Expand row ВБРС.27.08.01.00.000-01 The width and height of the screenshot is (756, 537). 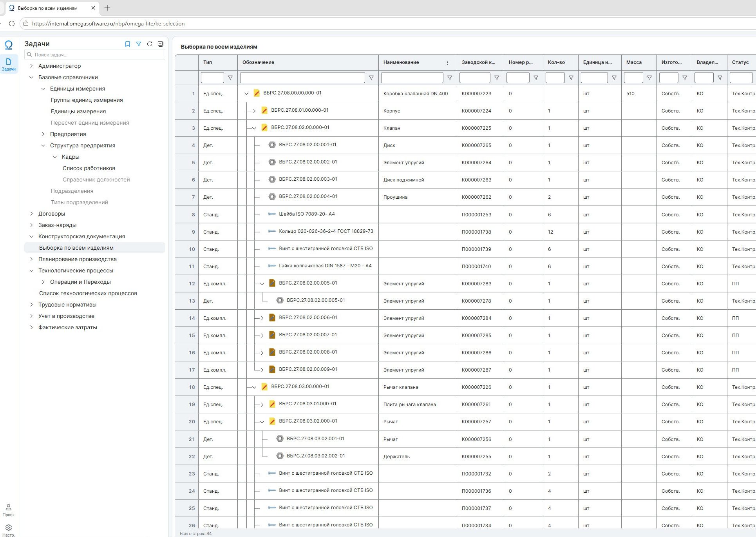254,111
